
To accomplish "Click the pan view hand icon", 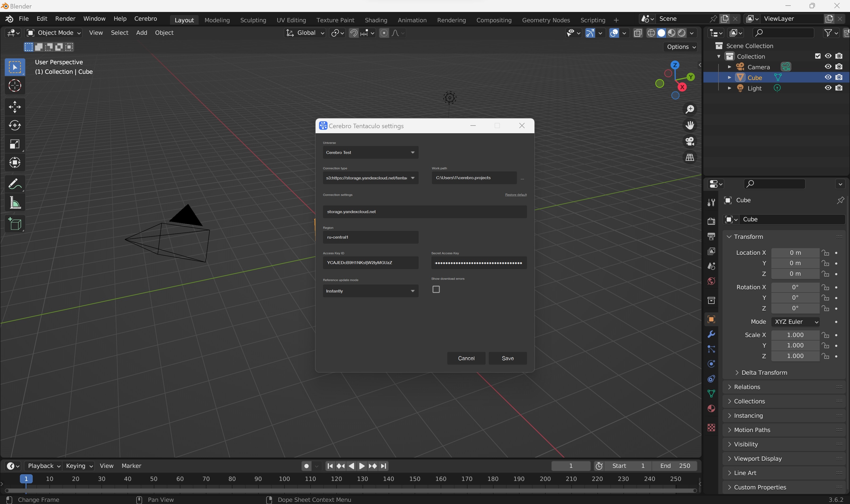I will pyautogui.click(x=690, y=125).
